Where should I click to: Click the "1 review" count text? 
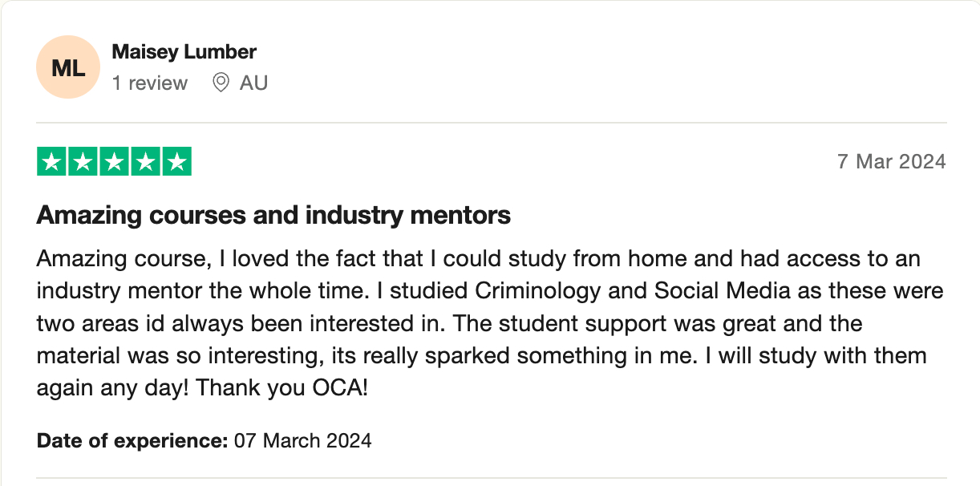click(150, 83)
